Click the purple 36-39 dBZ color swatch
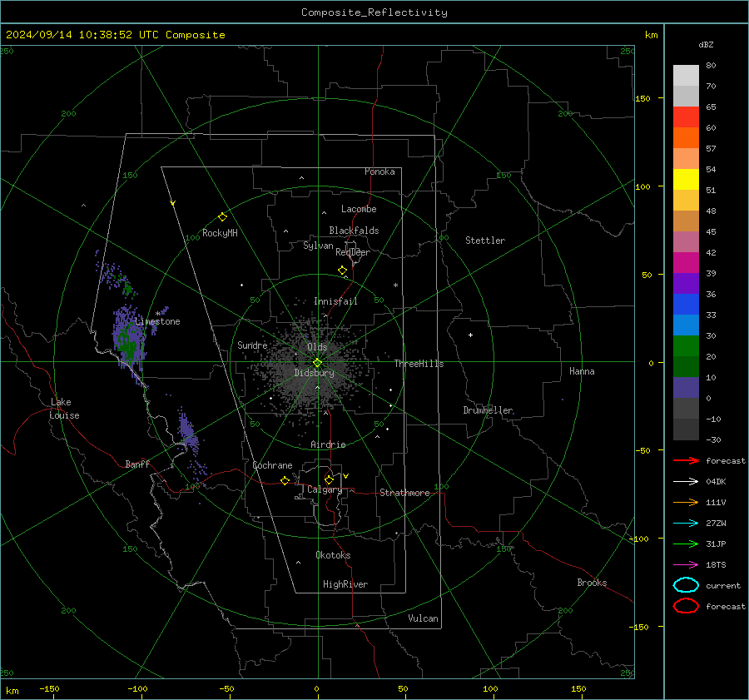This screenshot has width=749, height=700. tap(686, 283)
